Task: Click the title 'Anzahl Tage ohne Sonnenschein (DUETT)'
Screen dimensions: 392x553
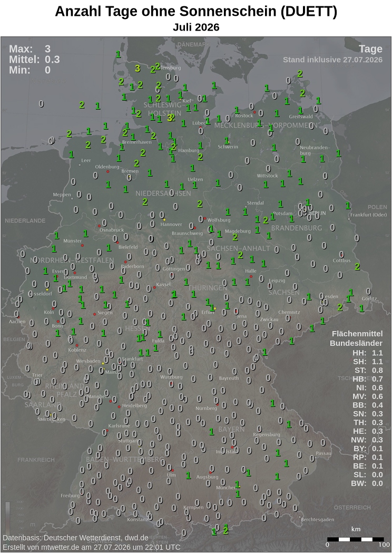Action: point(196,12)
